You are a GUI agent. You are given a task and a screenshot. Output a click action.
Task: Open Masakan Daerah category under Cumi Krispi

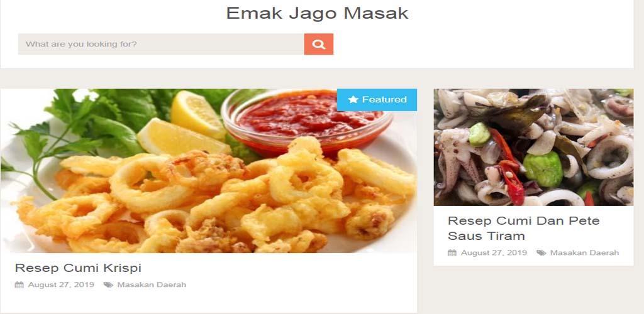152,284
